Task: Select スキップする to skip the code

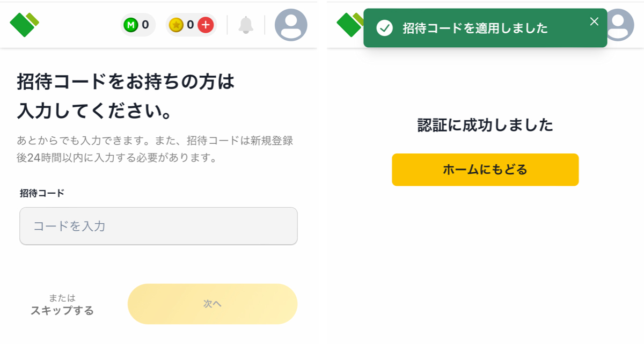Action: (x=62, y=310)
